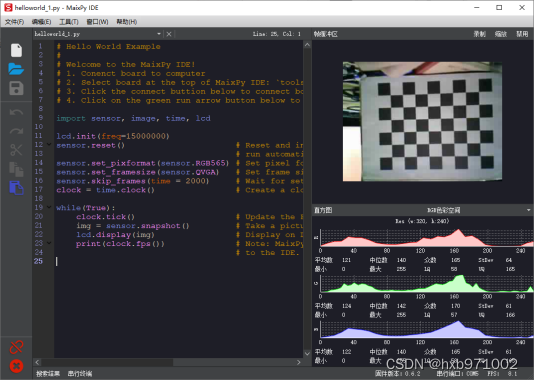Click 'sensor.set_pixformat(sensor.RGB565)' code
This screenshot has width=534, height=380.
tap(143, 163)
